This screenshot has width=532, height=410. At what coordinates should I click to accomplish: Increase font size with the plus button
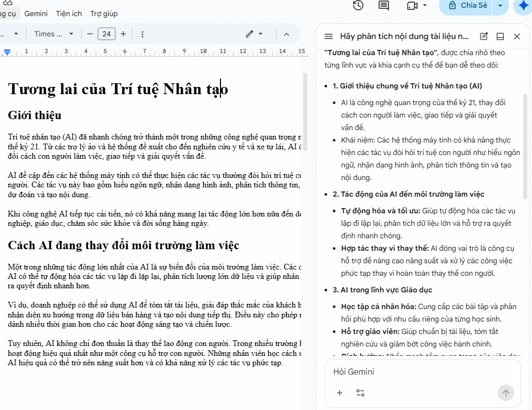pos(123,34)
